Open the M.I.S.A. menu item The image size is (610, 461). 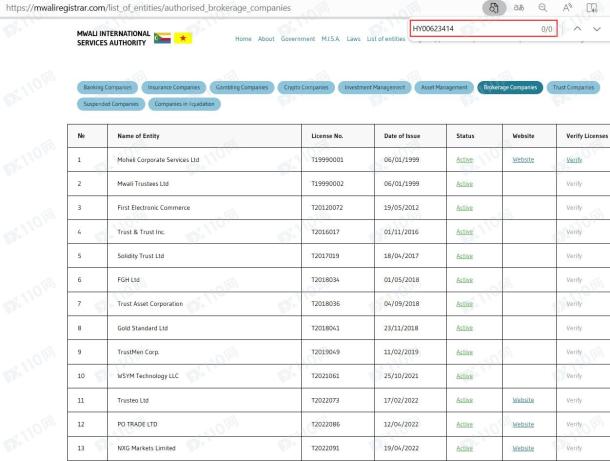(330, 39)
